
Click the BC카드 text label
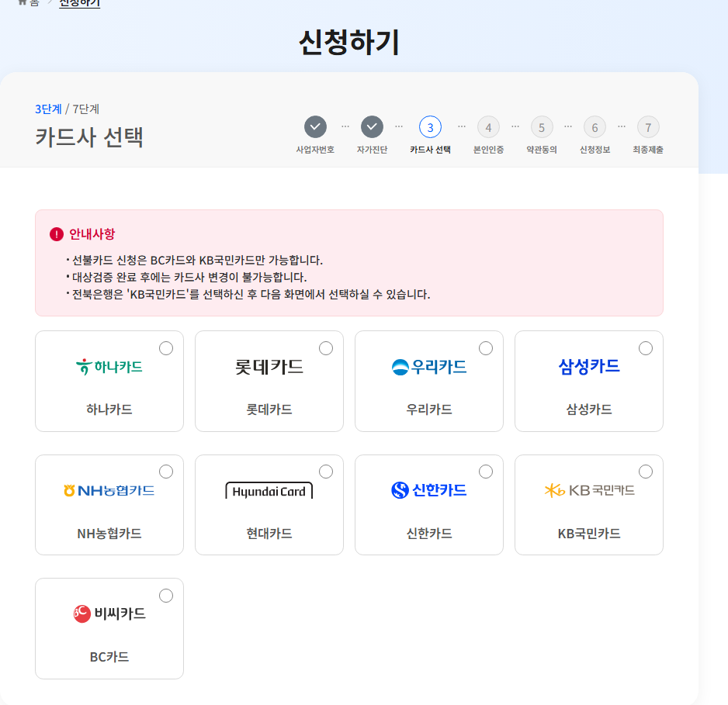click(109, 657)
